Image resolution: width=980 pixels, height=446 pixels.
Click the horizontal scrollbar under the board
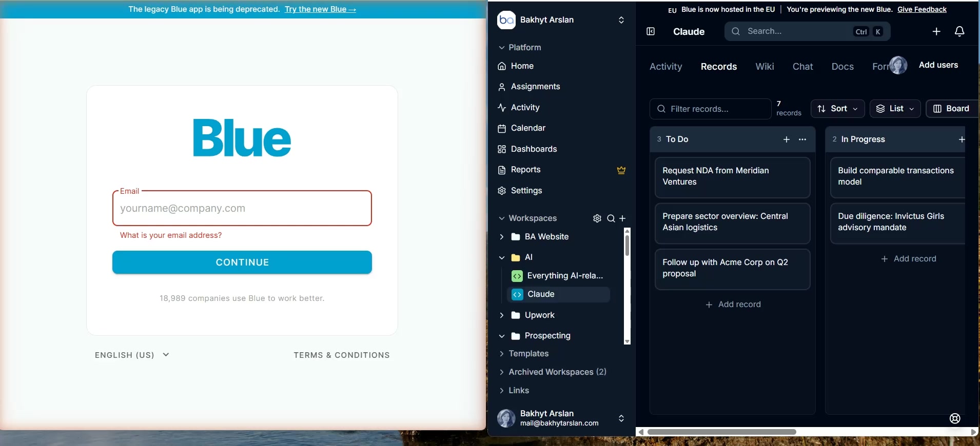pyautogui.click(x=721, y=432)
